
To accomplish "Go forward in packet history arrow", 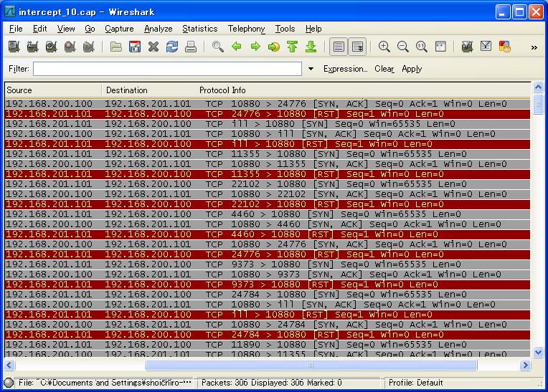I will tap(255, 47).
